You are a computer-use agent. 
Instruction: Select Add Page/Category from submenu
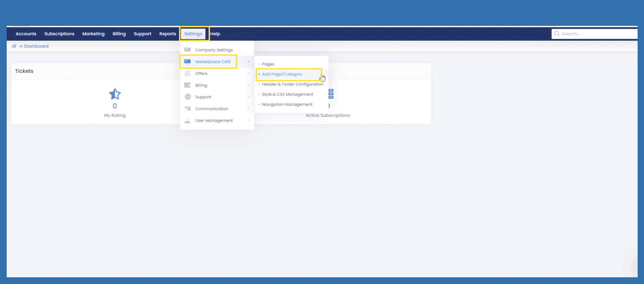(282, 74)
